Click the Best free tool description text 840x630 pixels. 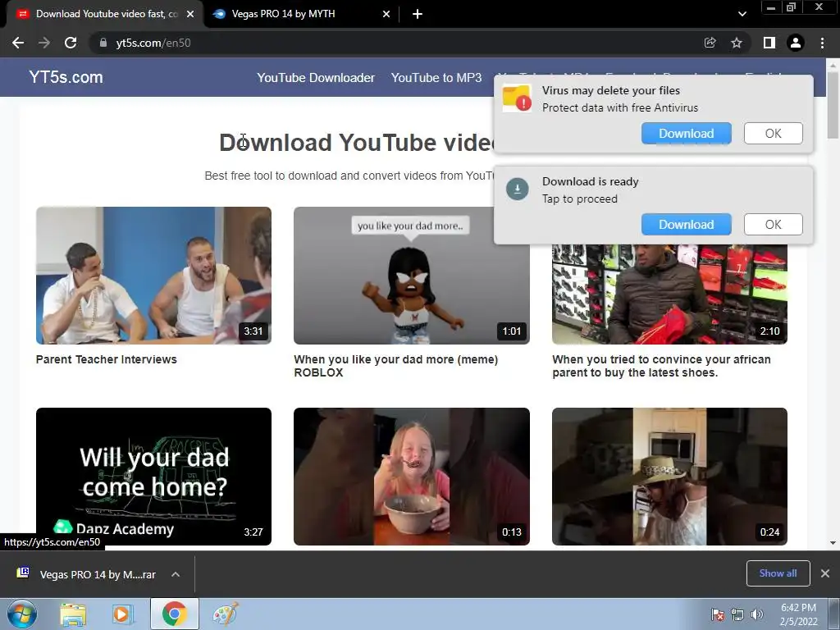click(349, 176)
